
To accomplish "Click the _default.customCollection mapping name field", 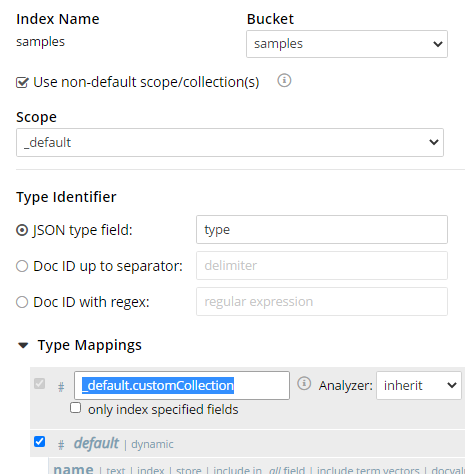I will pos(182,386).
